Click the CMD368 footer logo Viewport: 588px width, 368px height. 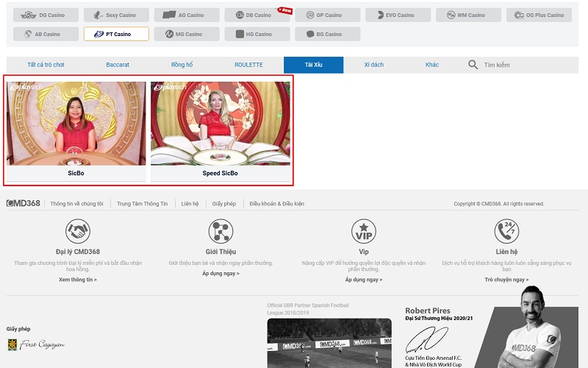pyautogui.click(x=24, y=203)
